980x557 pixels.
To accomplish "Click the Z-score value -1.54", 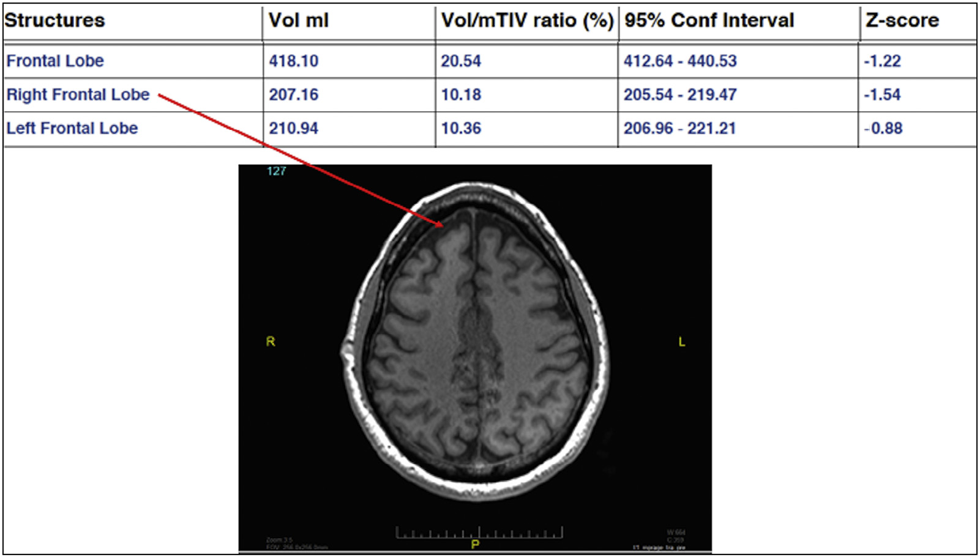I will 882,95.
